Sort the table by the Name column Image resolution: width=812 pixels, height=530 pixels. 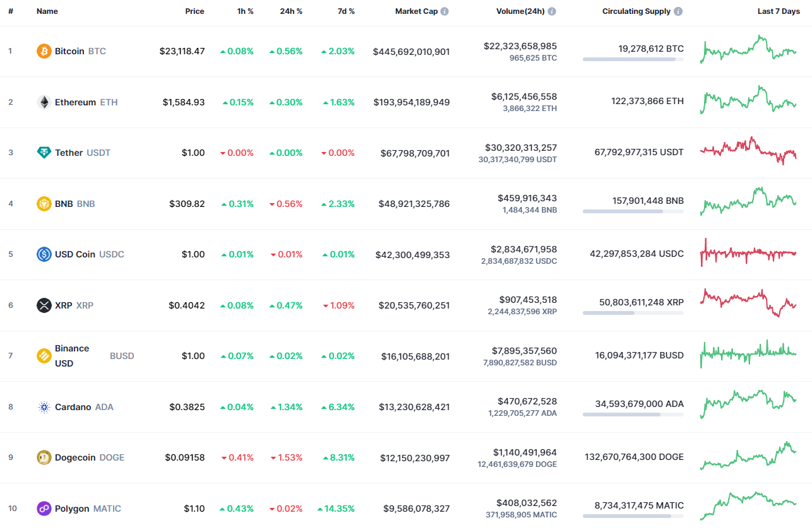pos(47,11)
